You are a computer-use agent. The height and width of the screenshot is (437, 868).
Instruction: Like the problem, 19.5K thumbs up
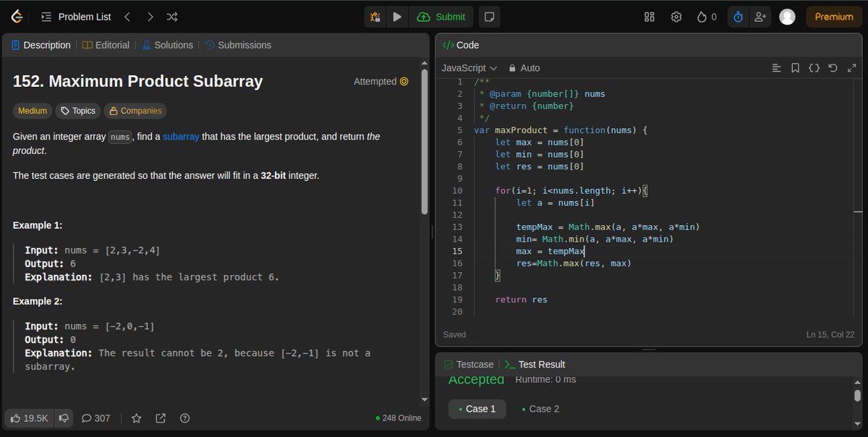click(x=29, y=418)
